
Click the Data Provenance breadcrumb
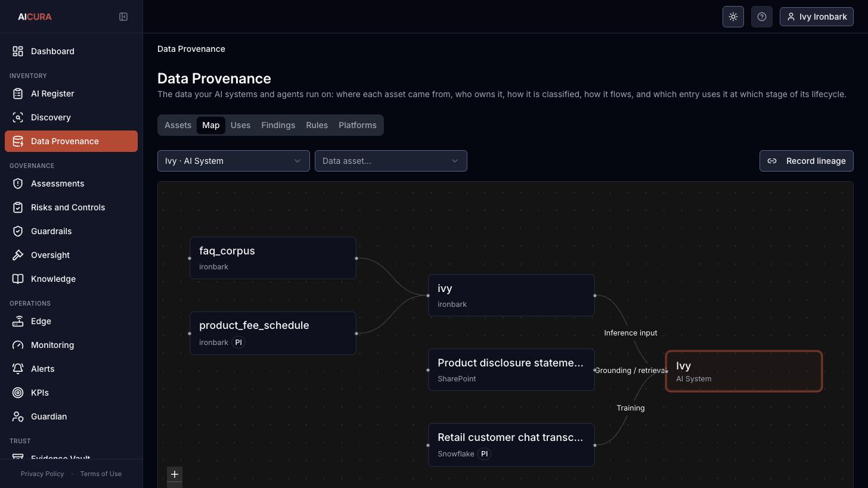(191, 49)
